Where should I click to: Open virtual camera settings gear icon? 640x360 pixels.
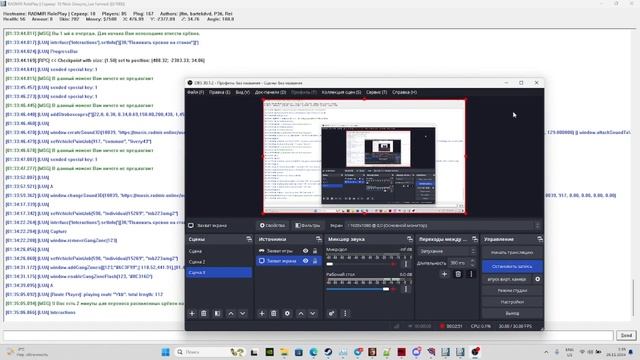click(x=538, y=279)
